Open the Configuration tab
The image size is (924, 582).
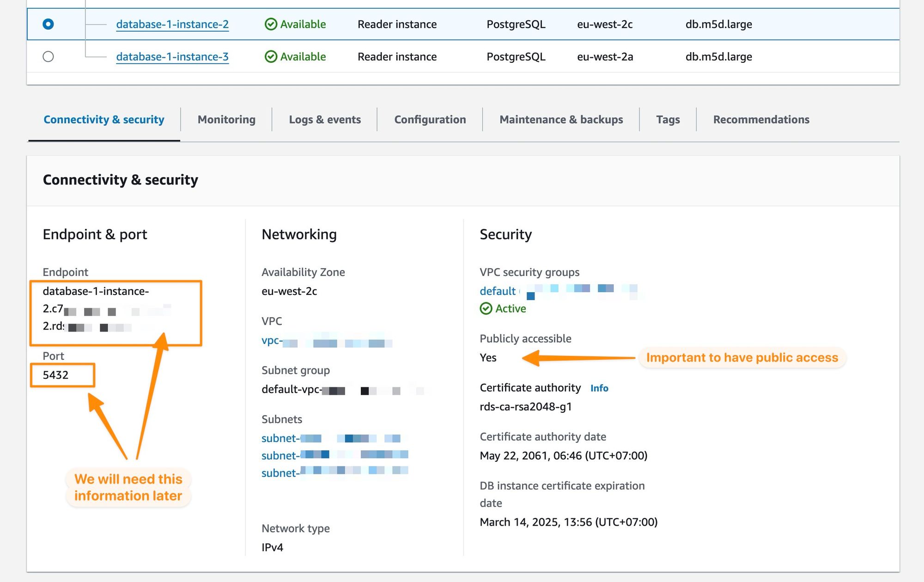point(430,119)
